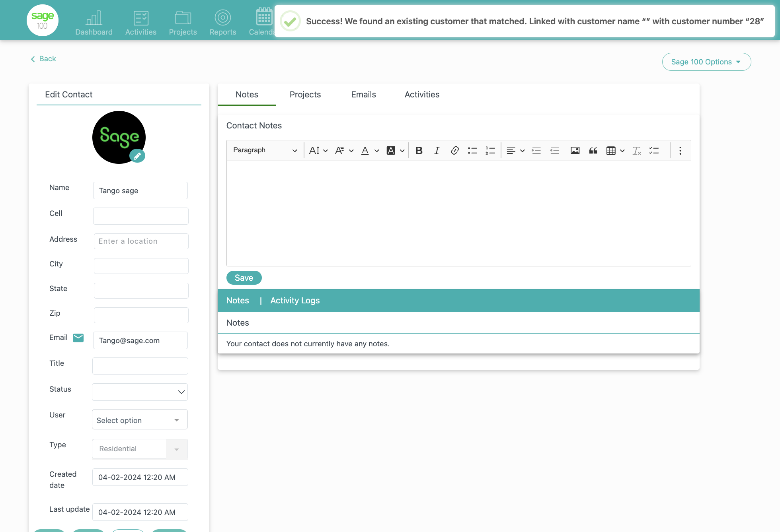Remove formatting in notes editor
The image size is (780, 532).
point(637,150)
